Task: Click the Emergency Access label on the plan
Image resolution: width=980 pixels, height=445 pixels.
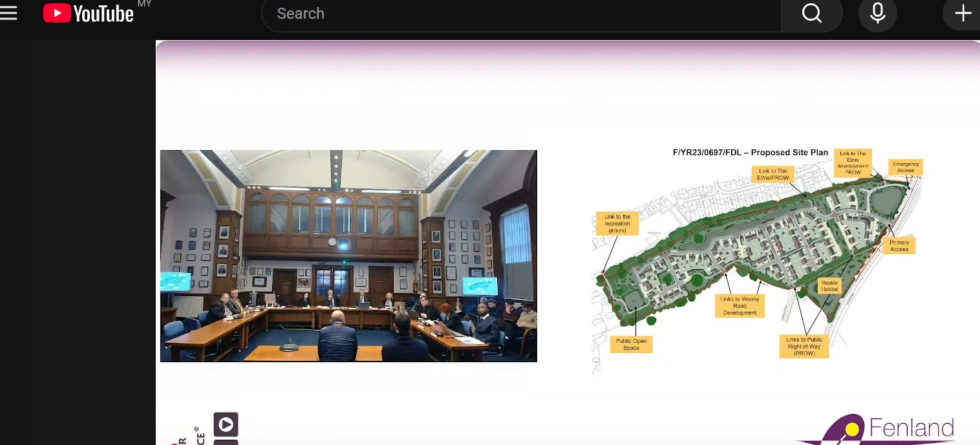Action: click(905, 167)
